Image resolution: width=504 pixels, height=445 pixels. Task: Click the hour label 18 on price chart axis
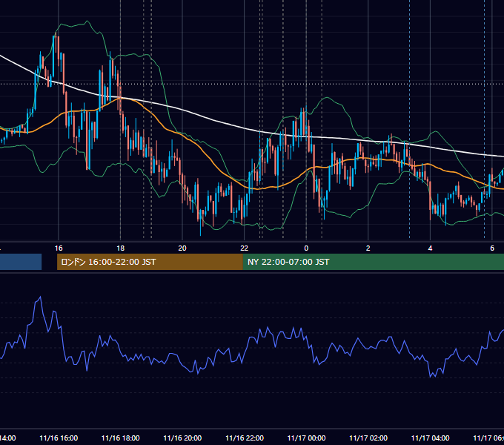coord(121,248)
